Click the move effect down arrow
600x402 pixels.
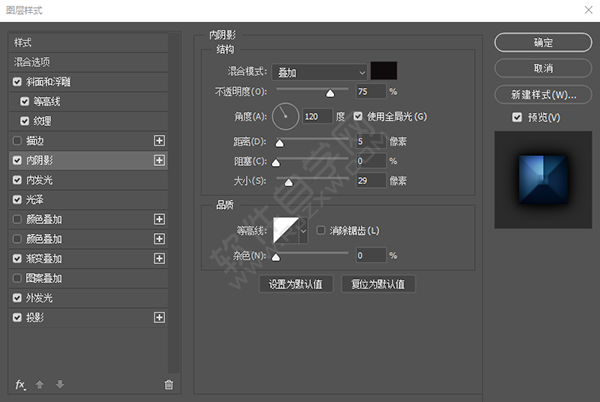pos(60,384)
